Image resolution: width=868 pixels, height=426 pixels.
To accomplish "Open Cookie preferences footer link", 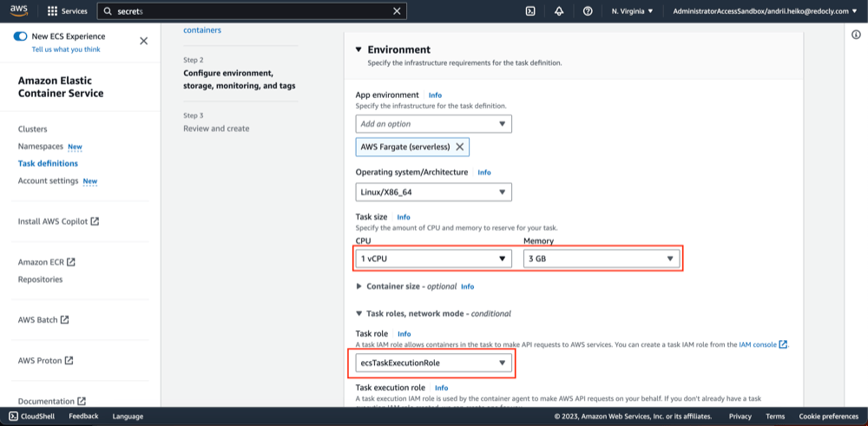I will (x=829, y=416).
